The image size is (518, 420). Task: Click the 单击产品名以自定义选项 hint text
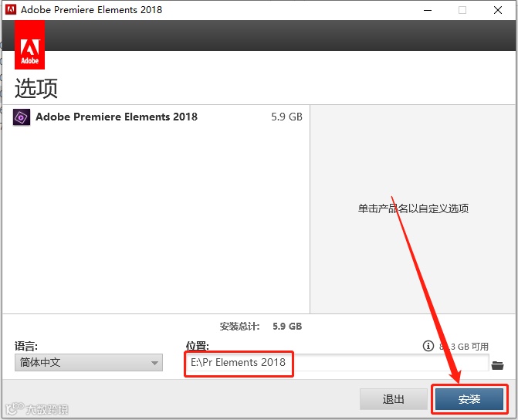413,208
